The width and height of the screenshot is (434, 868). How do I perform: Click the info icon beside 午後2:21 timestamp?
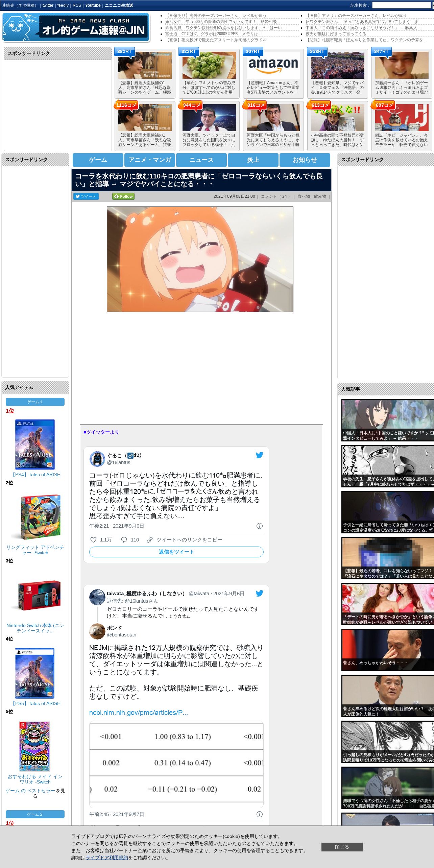tap(260, 526)
